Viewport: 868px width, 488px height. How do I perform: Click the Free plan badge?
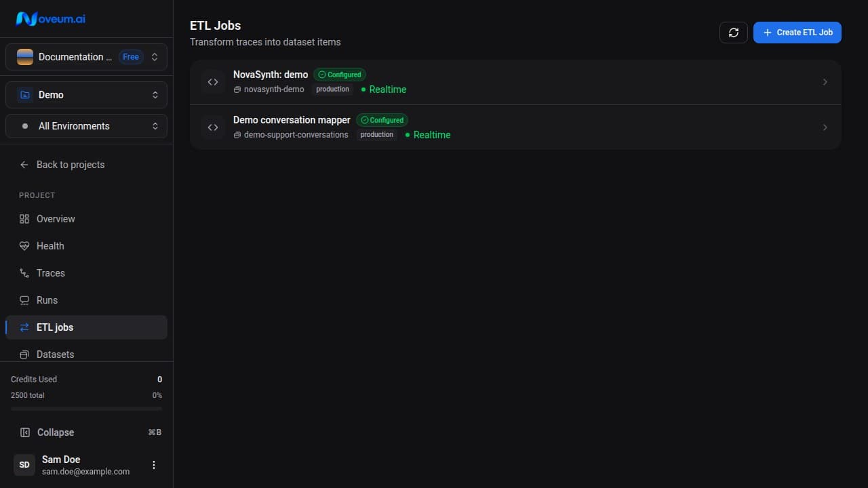pos(131,57)
